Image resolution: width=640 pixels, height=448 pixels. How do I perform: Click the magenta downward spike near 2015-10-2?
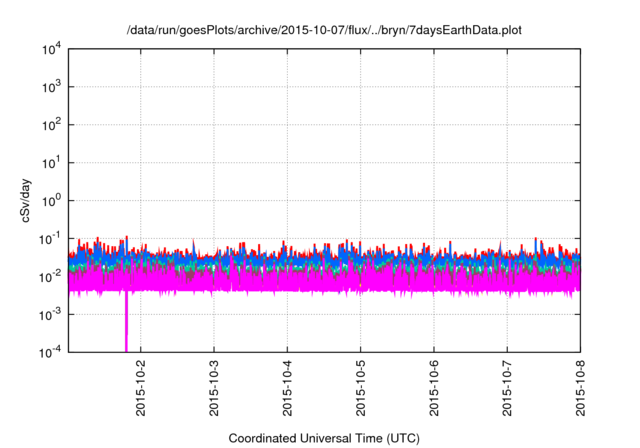(126, 322)
